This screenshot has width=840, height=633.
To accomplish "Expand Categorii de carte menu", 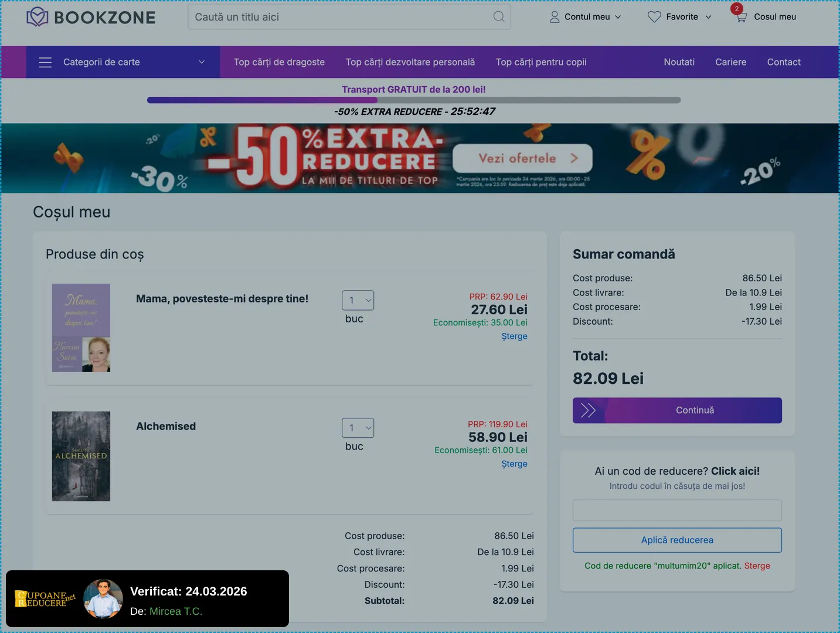I will (x=201, y=62).
